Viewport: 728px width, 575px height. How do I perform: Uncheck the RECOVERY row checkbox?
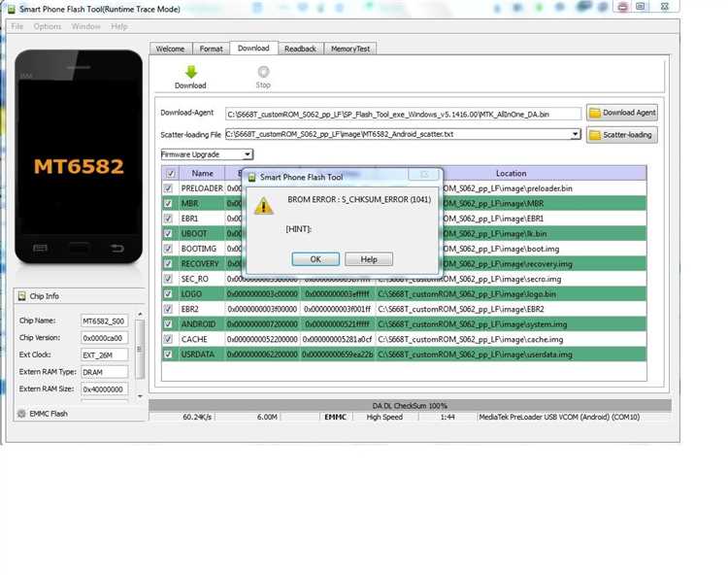coord(168,264)
